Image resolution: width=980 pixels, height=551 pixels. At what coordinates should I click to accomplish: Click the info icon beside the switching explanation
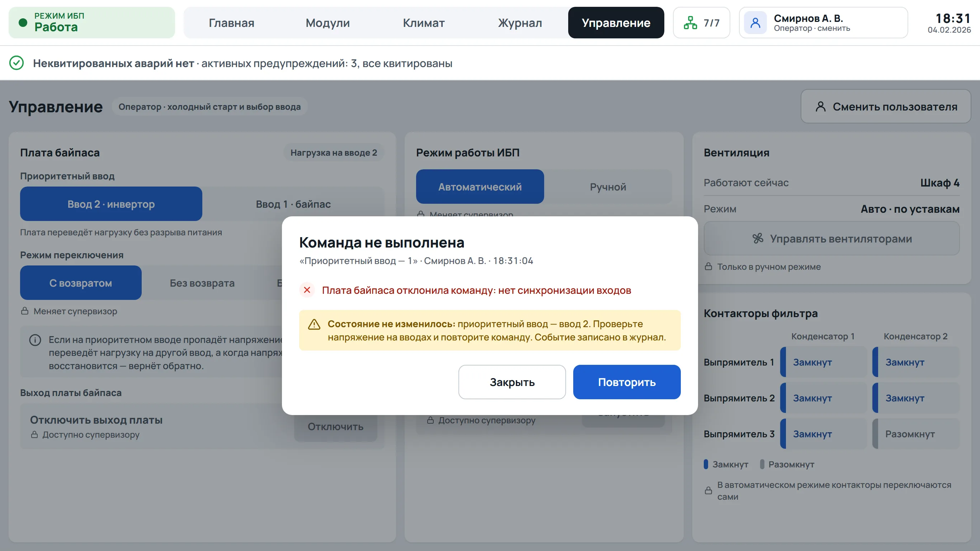point(35,340)
